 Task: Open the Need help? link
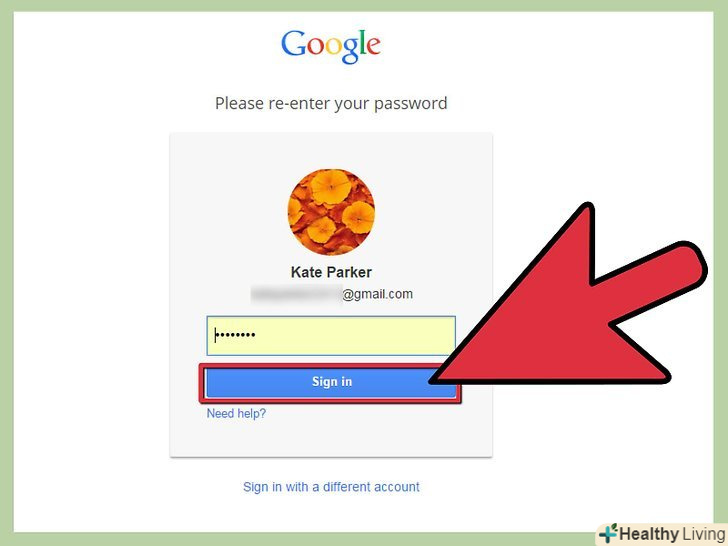click(236, 413)
